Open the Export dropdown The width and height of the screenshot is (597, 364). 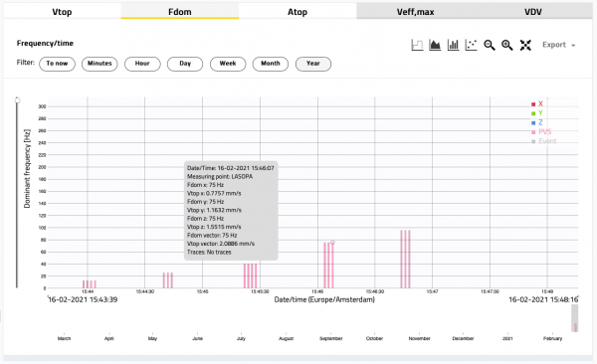pos(558,45)
